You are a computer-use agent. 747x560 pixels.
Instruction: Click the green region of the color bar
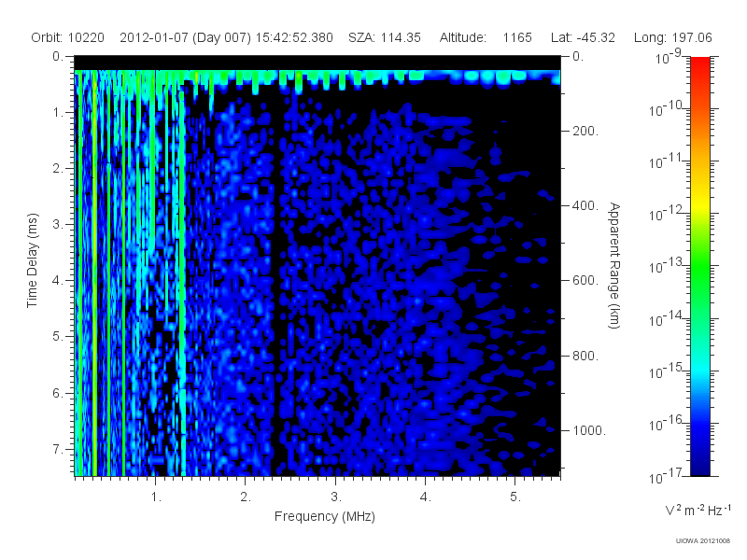[x=699, y=281]
